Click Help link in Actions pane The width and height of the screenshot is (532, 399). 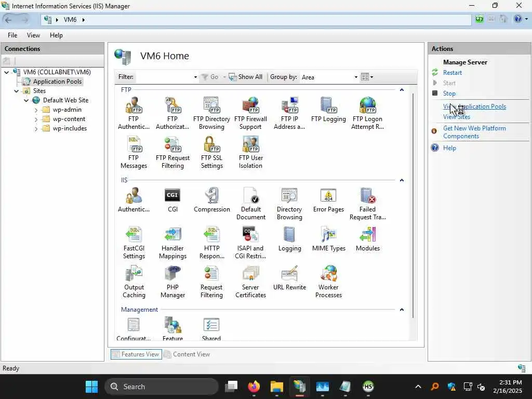[x=449, y=148]
